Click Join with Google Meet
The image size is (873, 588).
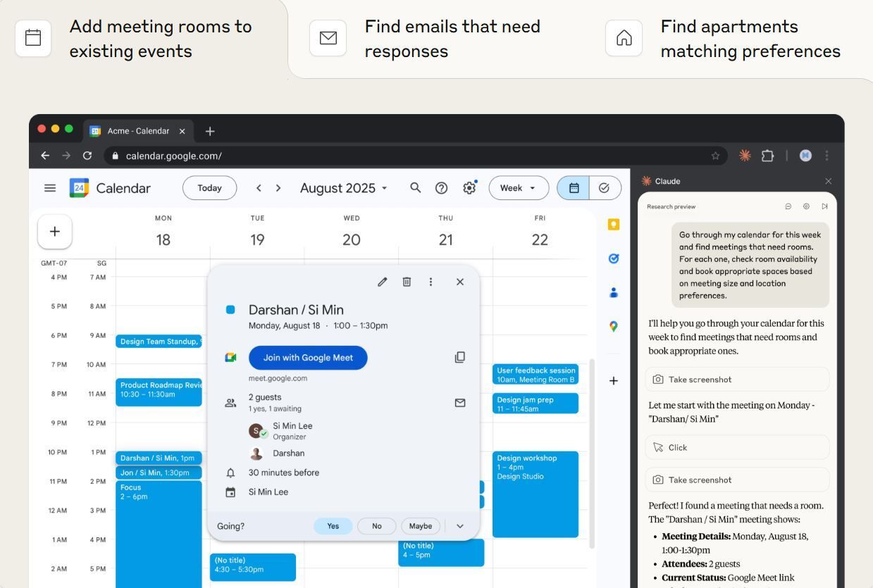coord(308,358)
